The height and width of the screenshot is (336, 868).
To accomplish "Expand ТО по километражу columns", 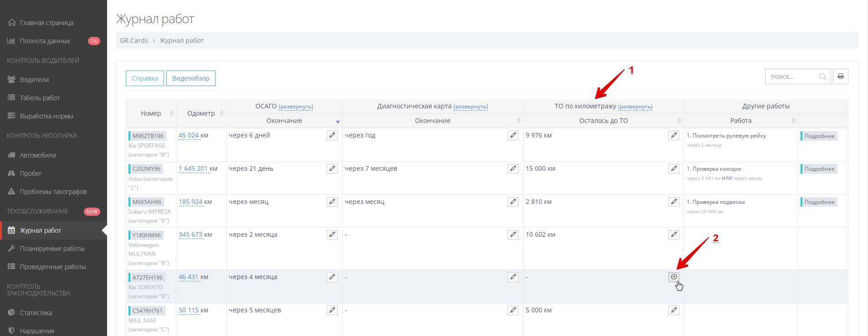I will click(635, 107).
